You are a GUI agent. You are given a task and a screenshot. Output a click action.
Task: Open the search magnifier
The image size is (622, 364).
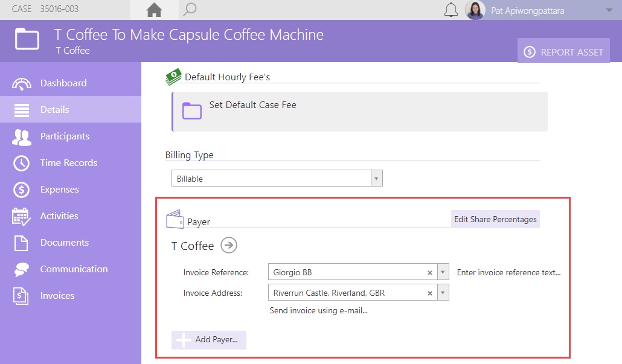coord(190,9)
